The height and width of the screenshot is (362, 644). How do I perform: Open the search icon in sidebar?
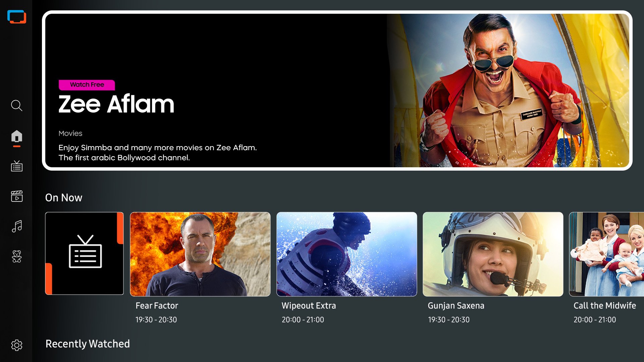[x=17, y=106]
